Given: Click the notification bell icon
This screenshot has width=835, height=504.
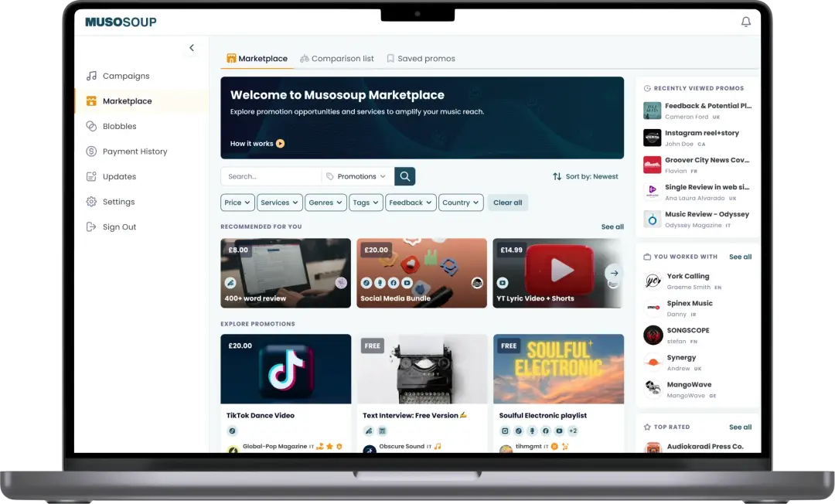Looking at the screenshot, I should coord(745,22).
